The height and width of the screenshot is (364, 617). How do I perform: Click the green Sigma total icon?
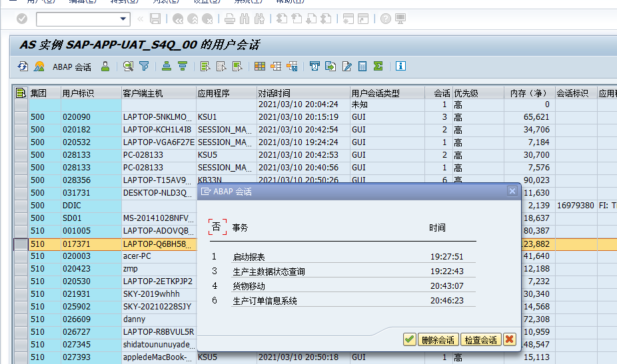click(x=378, y=66)
